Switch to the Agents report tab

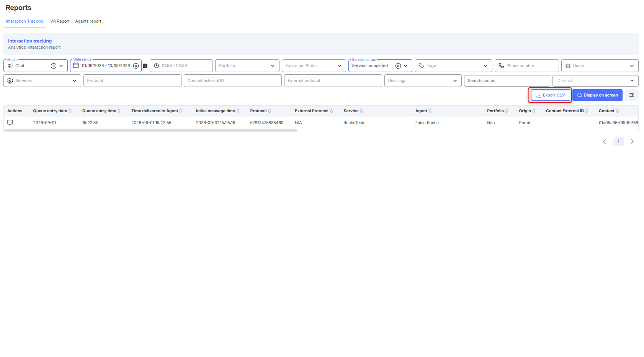pos(88,21)
